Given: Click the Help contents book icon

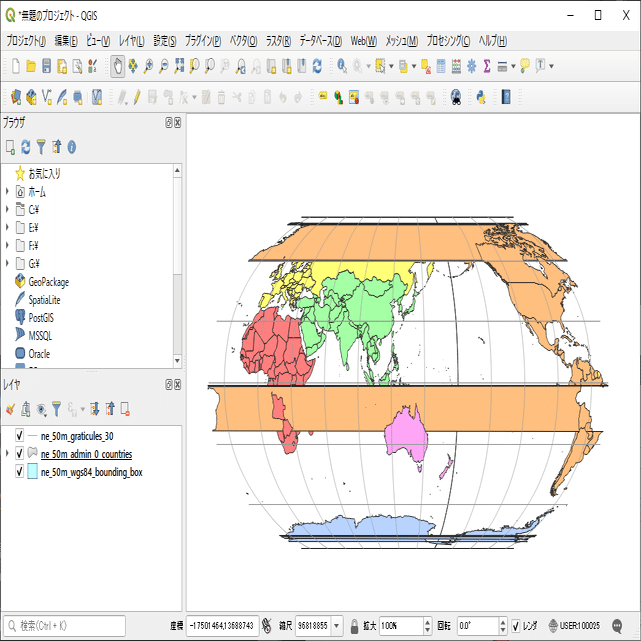Looking at the screenshot, I should coord(506,97).
